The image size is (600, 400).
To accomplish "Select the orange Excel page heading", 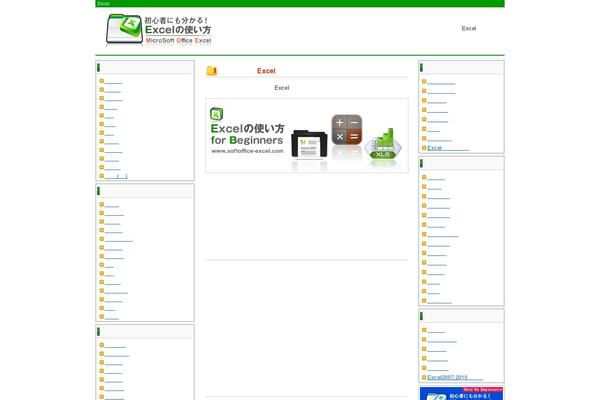I will point(266,71).
